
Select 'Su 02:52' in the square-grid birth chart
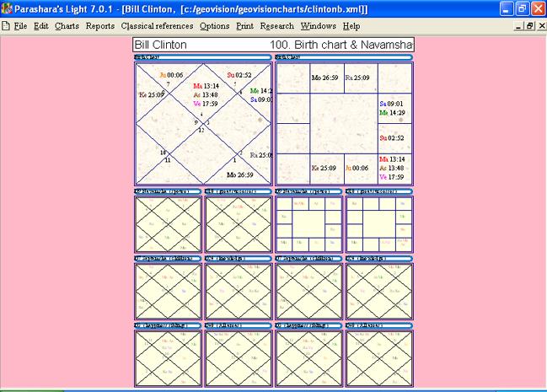point(391,138)
